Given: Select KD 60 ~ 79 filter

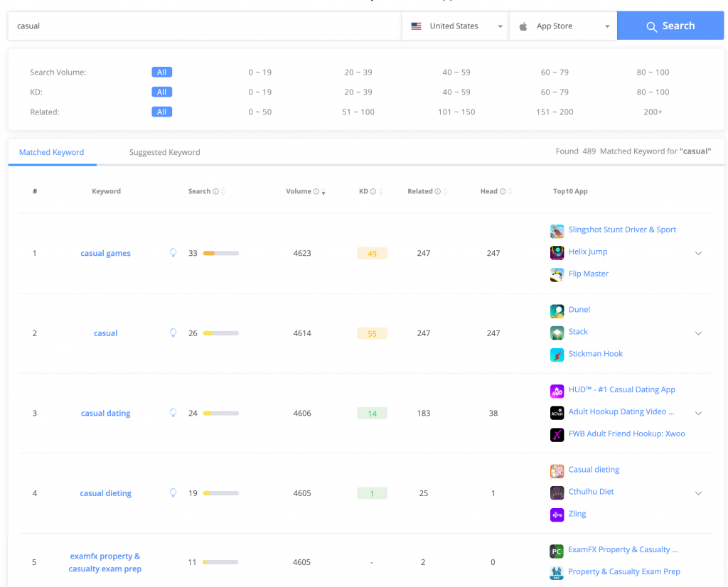Looking at the screenshot, I should (555, 92).
